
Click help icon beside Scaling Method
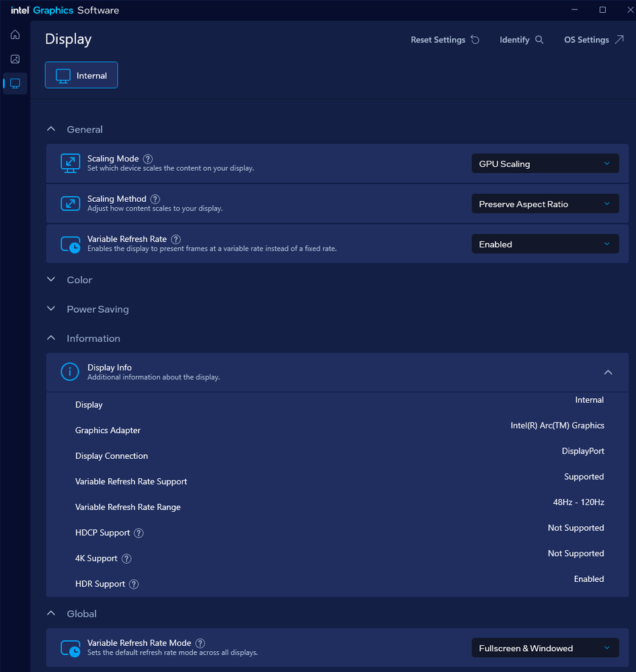[x=155, y=199]
